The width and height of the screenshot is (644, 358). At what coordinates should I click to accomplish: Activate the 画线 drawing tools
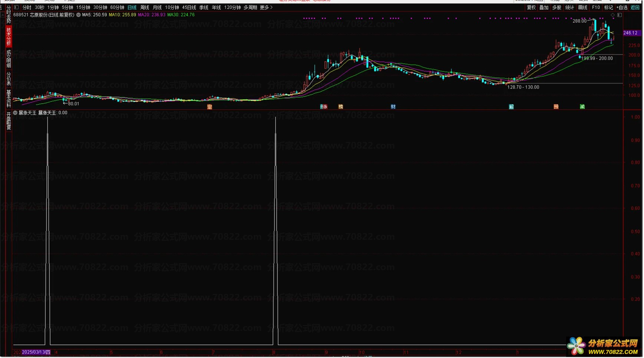[583, 7]
